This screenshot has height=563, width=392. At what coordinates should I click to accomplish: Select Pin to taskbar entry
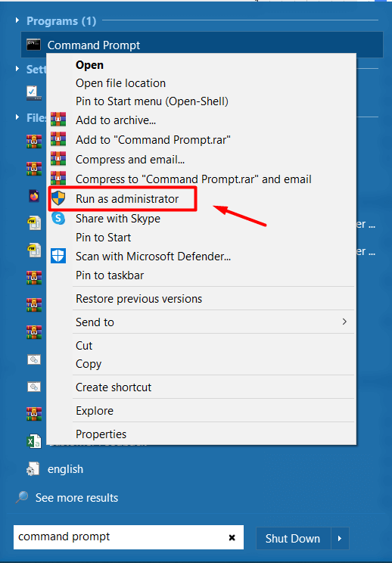point(110,275)
